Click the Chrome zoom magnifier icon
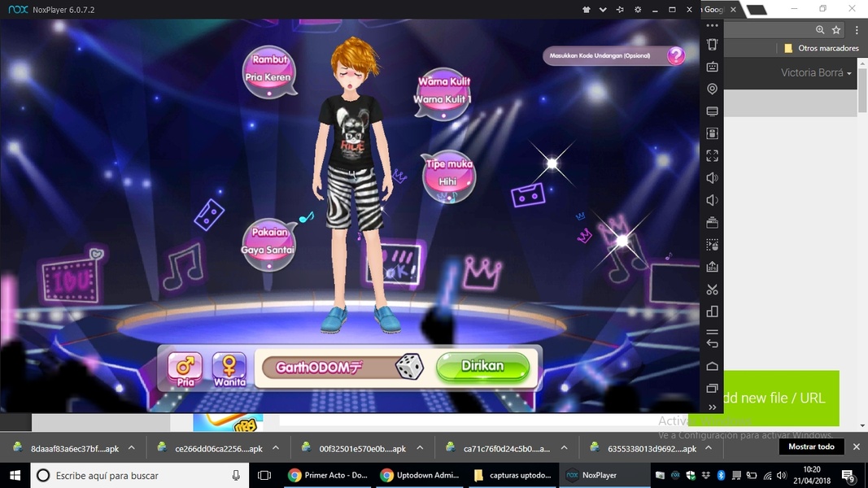Screen dimensions: 868x488 (x=820, y=30)
